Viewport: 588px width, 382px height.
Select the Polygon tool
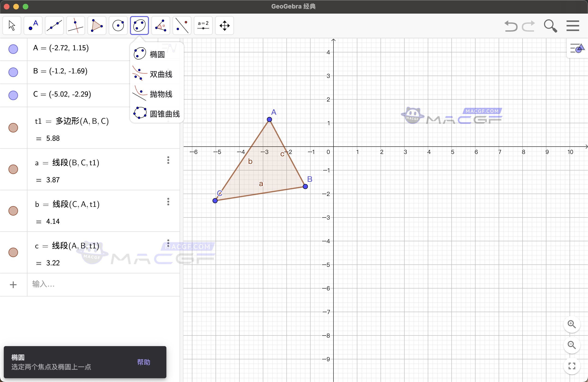97,25
